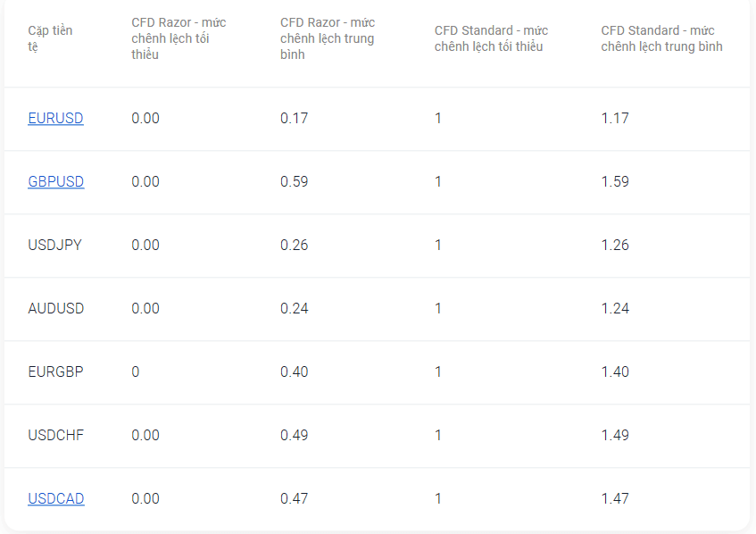The height and width of the screenshot is (534, 756).
Task: Select the AUDUSD pair cell
Action: pyautogui.click(x=56, y=308)
